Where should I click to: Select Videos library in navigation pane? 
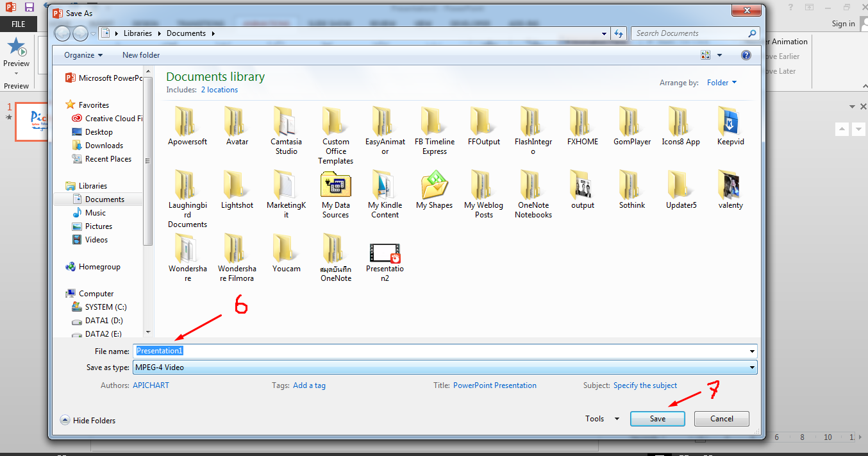tap(90, 240)
